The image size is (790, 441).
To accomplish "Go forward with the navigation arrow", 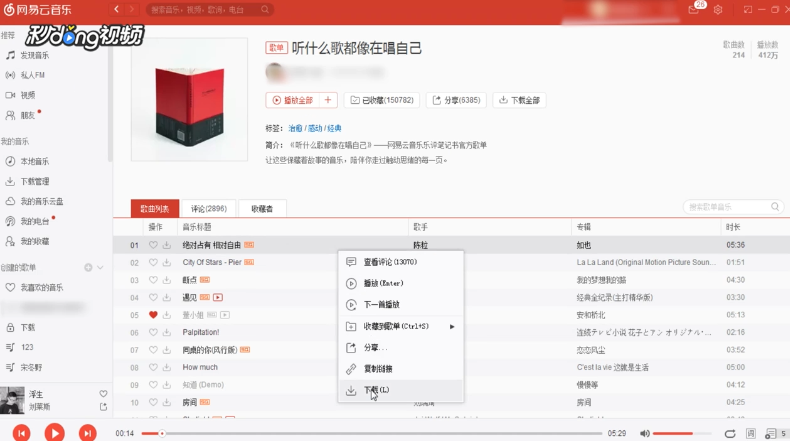I will pos(132,9).
